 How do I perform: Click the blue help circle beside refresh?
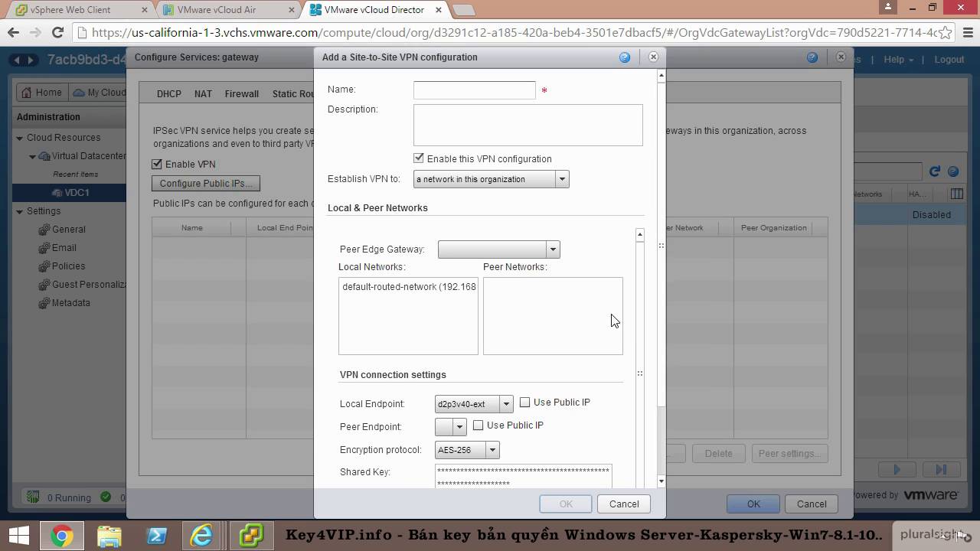[x=953, y=171]
